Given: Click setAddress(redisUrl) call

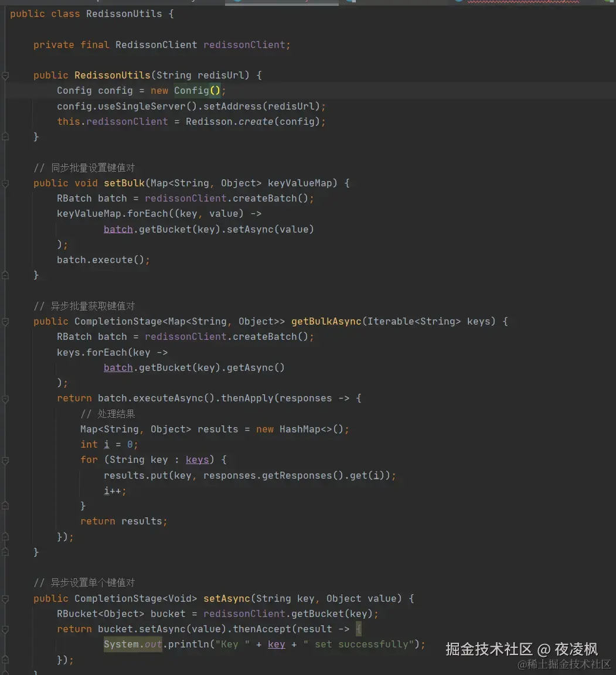Looking at the screenshot, I should (x=261, y=106).
